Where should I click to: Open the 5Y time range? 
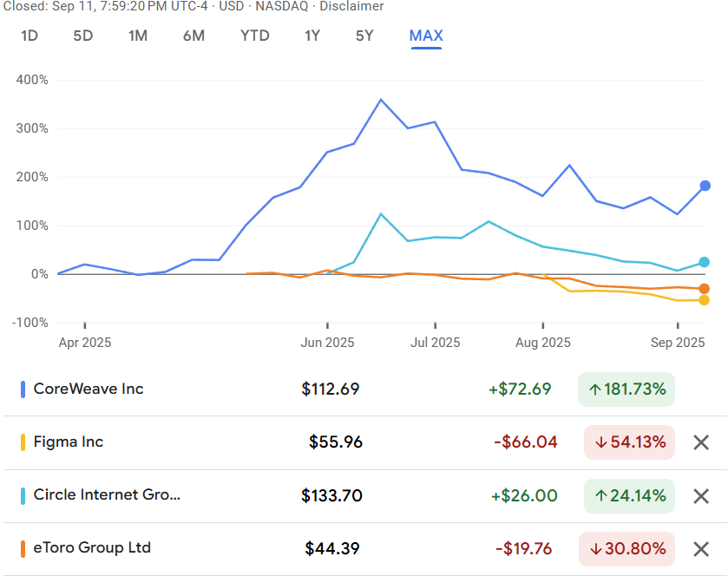pyautogui.click(x=364, y=36)
